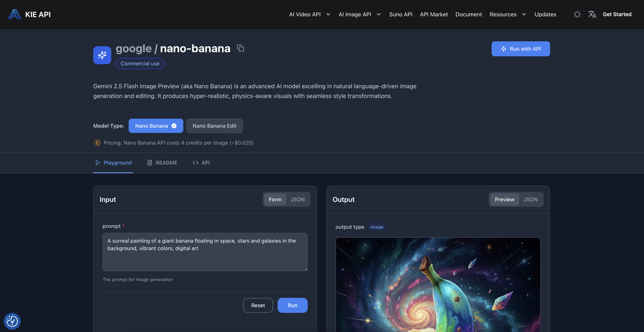Toggle the light/dark theme sun icon

tap(577, 14)
